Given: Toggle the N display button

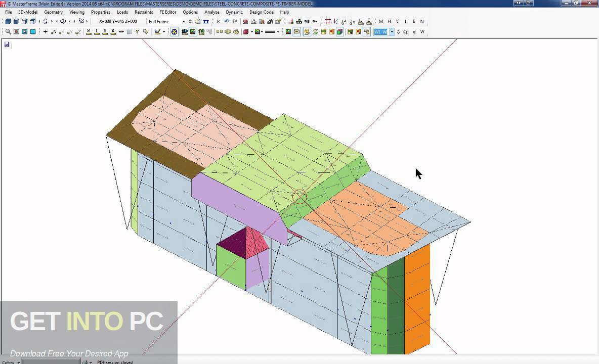Looking at the screenshot, I should [x=422, y=21].
